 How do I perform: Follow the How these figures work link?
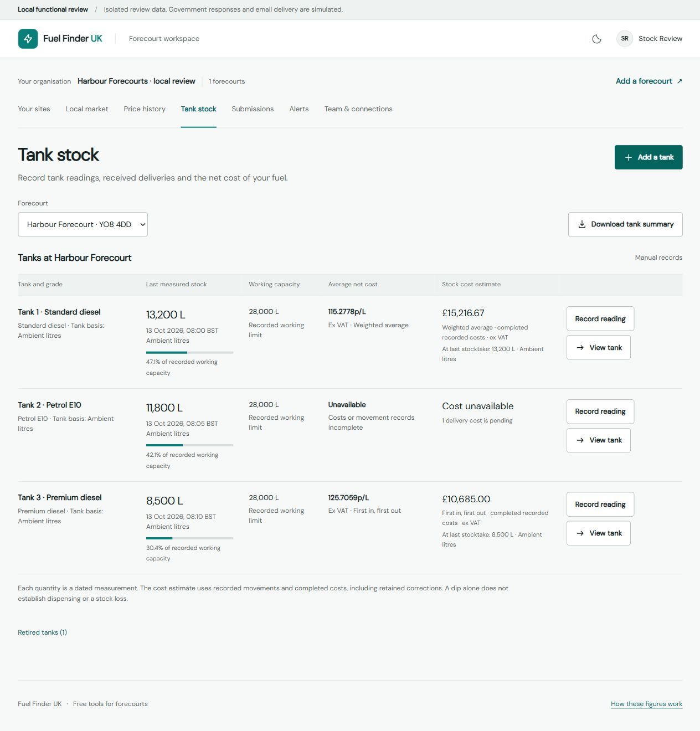tap(646, 704)
